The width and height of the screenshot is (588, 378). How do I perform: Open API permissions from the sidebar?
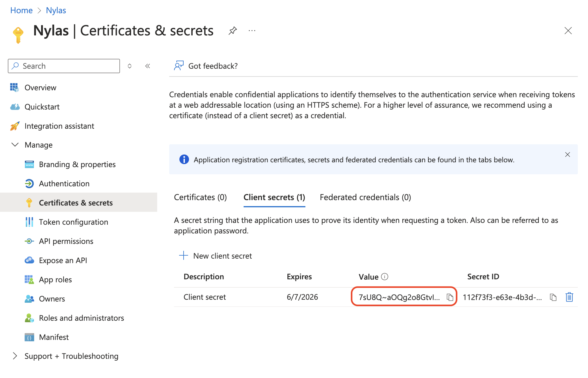tap(29, 241)
